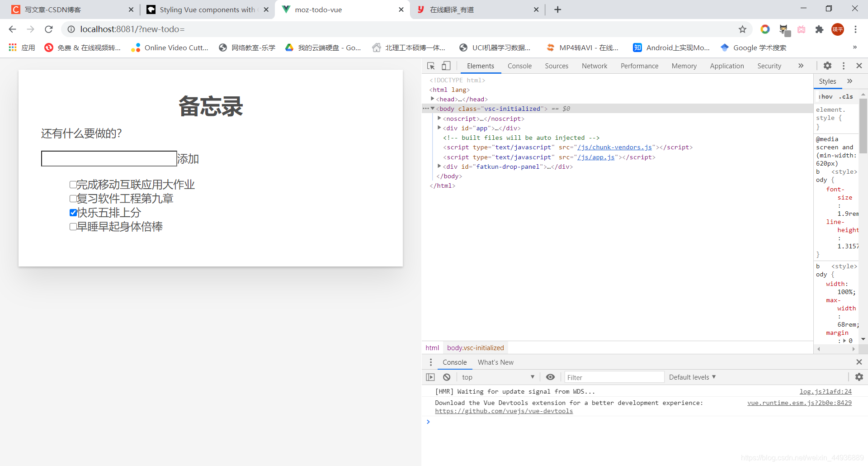The image size is (868, 466).
Task: Open the /js/app.js script link
Action: click(596, 157)
